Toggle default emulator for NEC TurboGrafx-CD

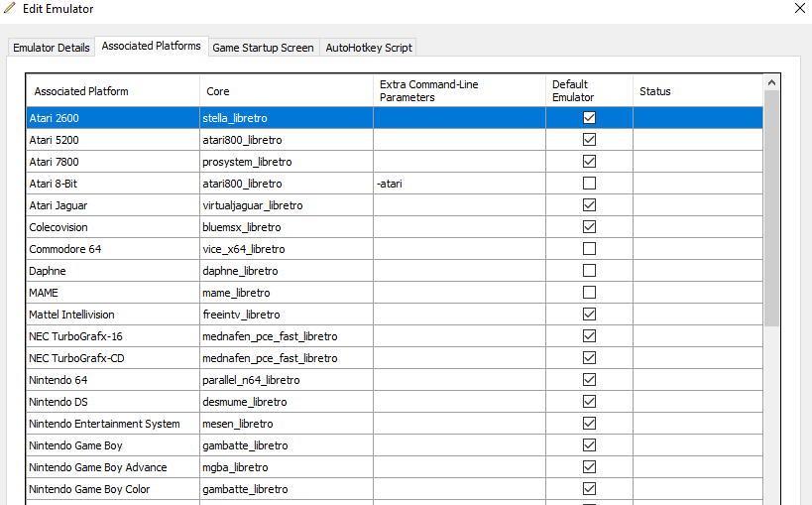[x=589, y=357]
